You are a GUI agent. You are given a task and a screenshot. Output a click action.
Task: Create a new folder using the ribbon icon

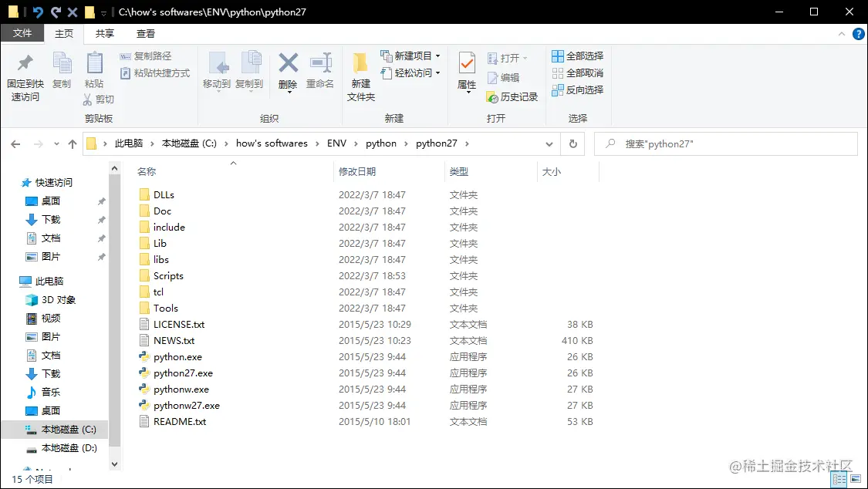[360, 73]
